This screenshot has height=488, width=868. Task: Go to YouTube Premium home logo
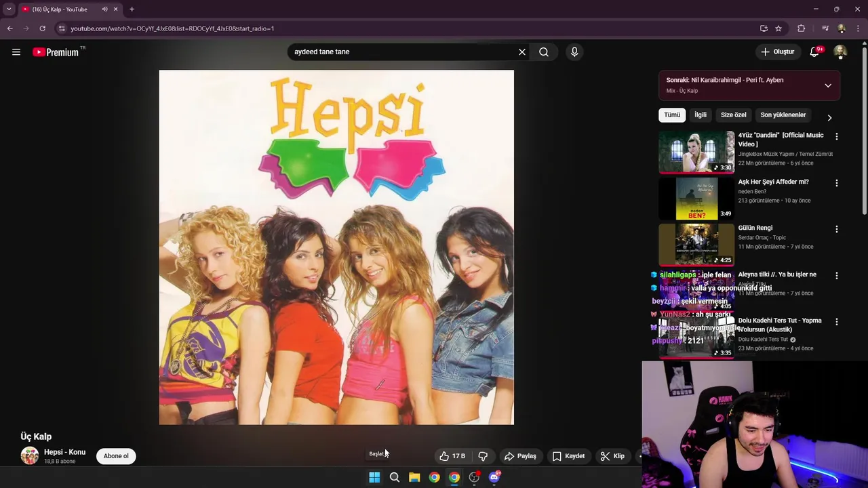[x=56, y=52]
